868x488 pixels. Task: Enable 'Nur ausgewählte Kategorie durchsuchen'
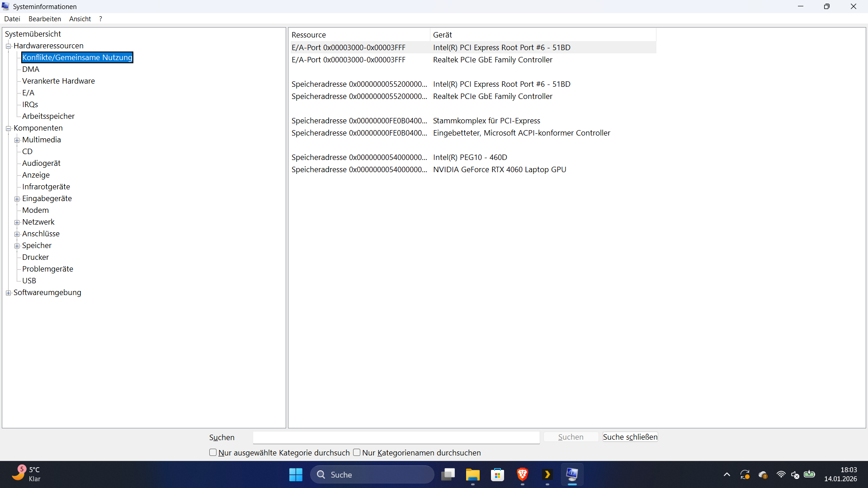click(x=213, y=452)
